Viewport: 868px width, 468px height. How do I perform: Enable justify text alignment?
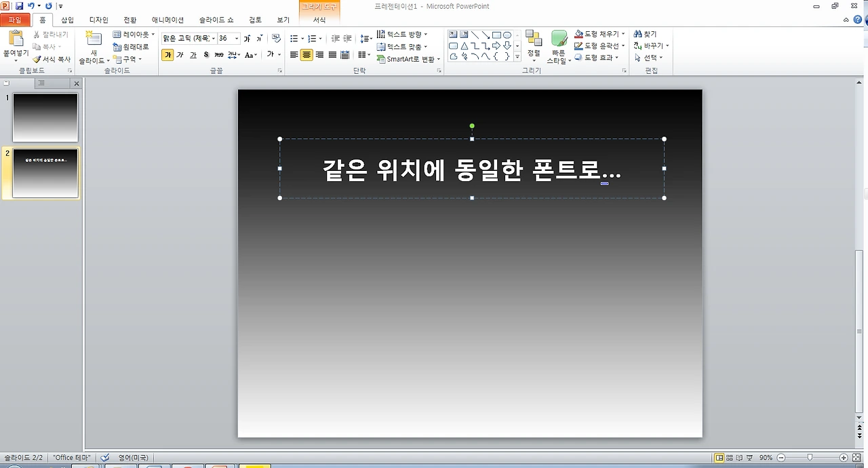click(332, 55)
